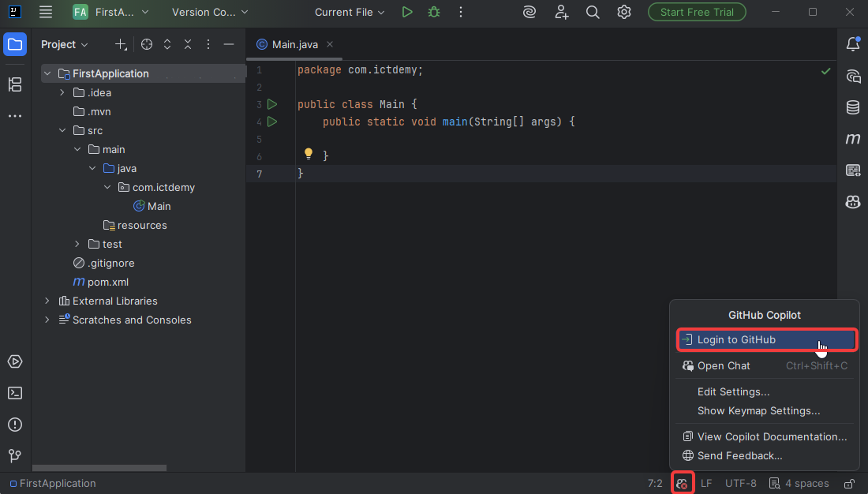Open Search Everywhere magnifier
868x494 pixels.
click(x=593, y=12)
